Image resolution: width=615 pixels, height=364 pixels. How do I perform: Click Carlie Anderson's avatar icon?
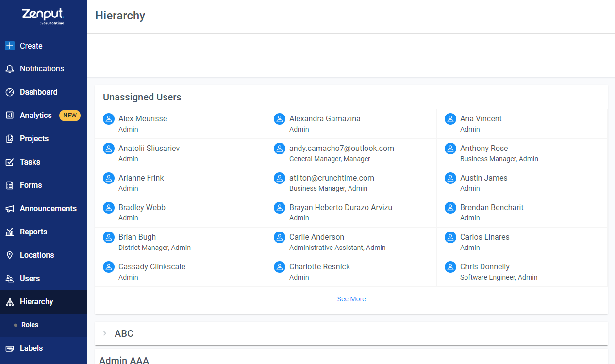(280, 237)
